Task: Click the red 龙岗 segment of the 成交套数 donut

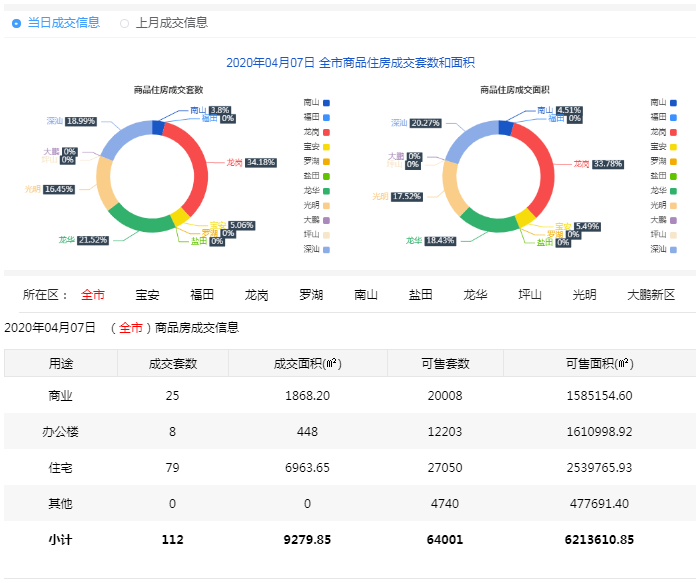Action: pos(197,161)
